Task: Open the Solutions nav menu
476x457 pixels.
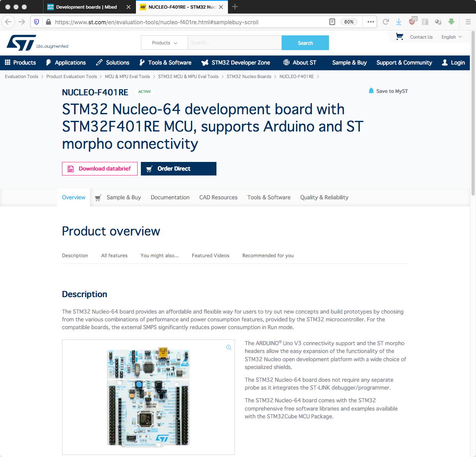Action: [x=113, y=62]
